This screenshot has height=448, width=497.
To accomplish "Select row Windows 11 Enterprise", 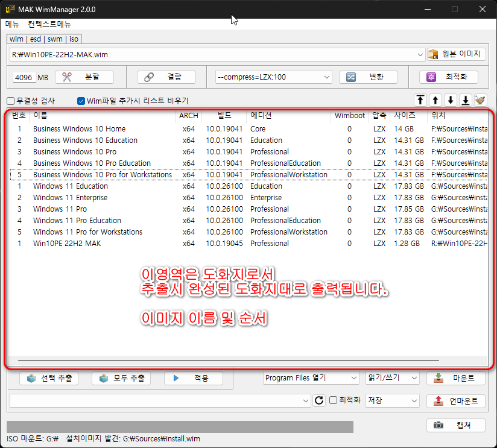I will click(x=249, y=198).
